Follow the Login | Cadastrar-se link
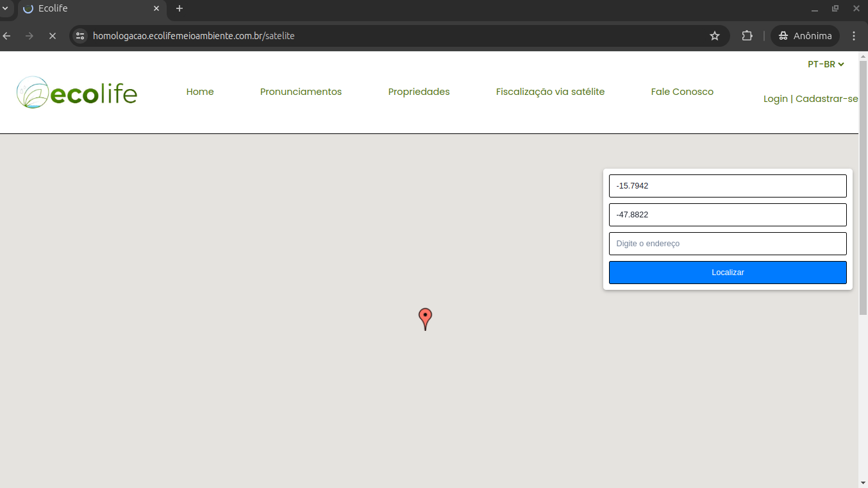 click(810, 99)
